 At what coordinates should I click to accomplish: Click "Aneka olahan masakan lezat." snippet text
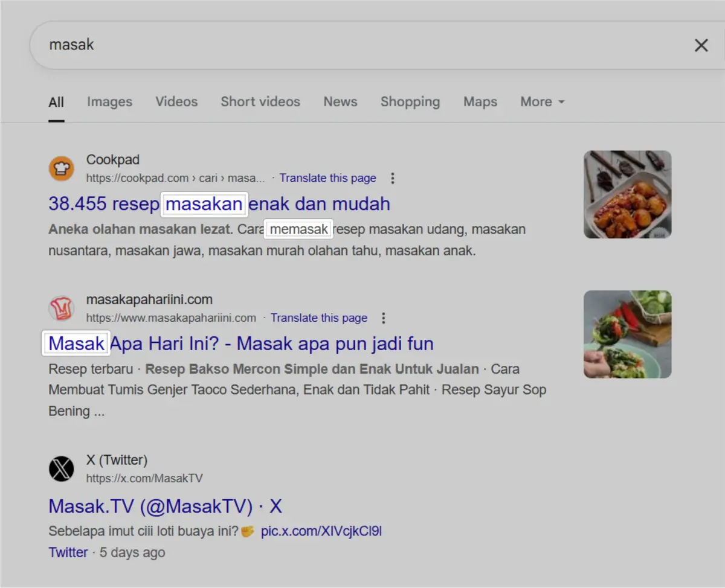(140, 229)
